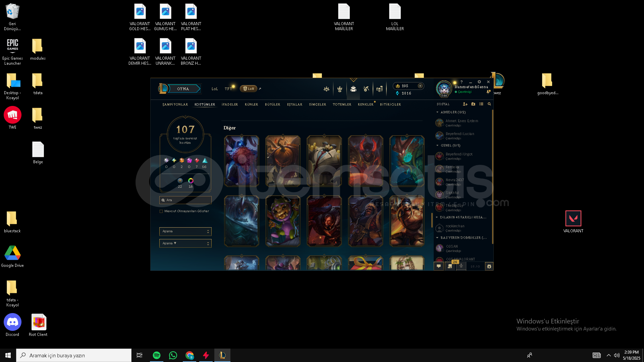Click the new friend folder icon

click(473, 104)
